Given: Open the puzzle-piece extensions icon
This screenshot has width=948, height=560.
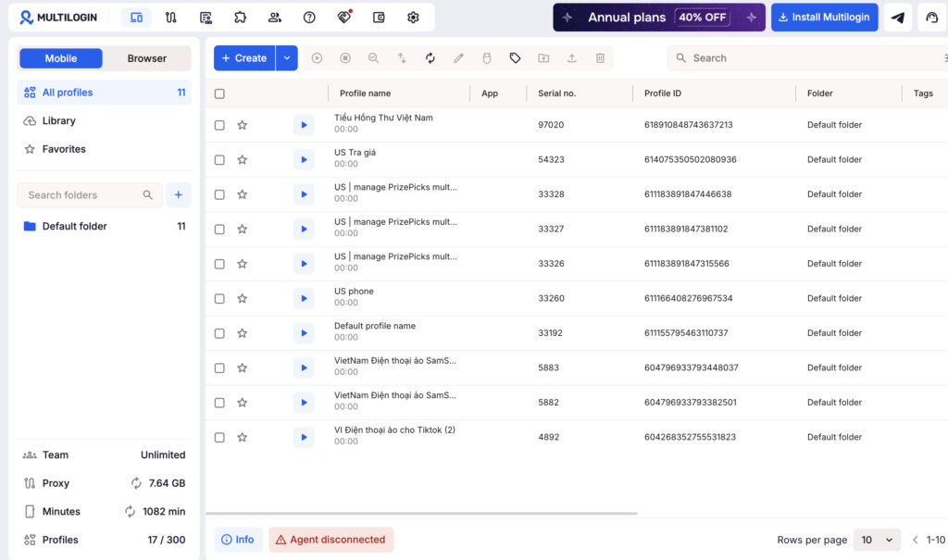Looking at the screenshot, I should click(240, 18).
